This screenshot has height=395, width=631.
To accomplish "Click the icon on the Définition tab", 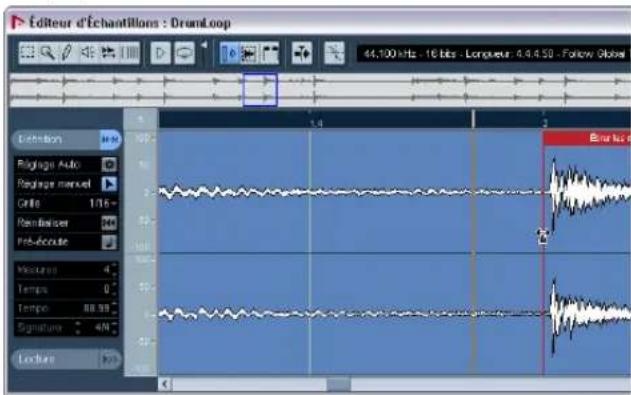I will click(x=110, y=140).
